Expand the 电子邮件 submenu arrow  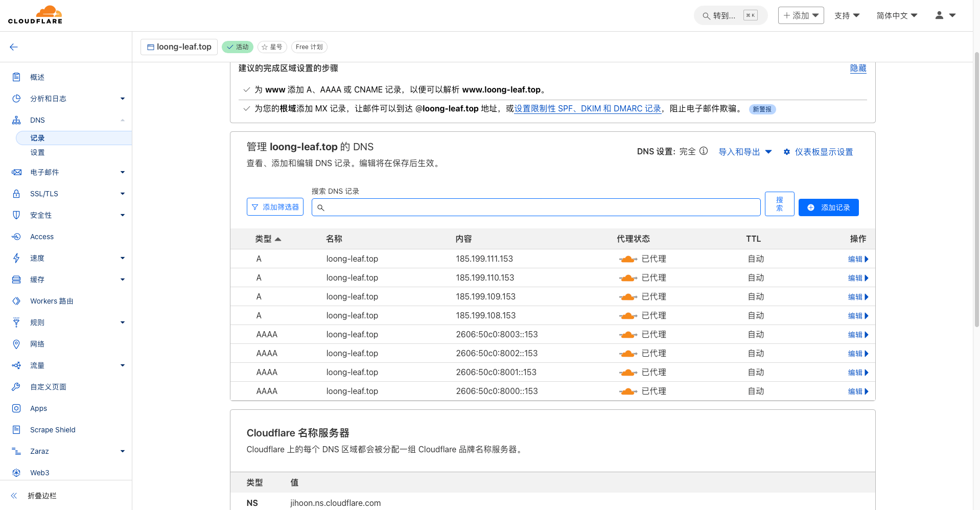coord(123,172)
